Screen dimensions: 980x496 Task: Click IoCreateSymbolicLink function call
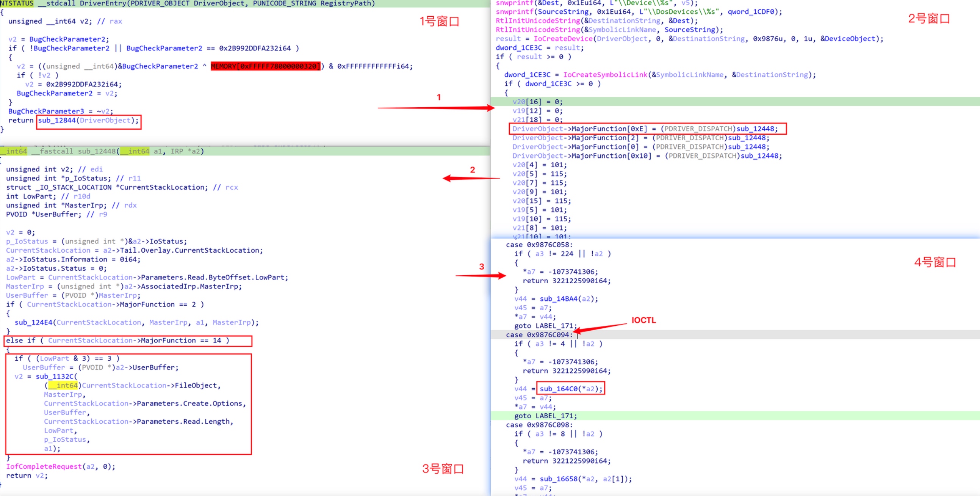tap(605, 75)
